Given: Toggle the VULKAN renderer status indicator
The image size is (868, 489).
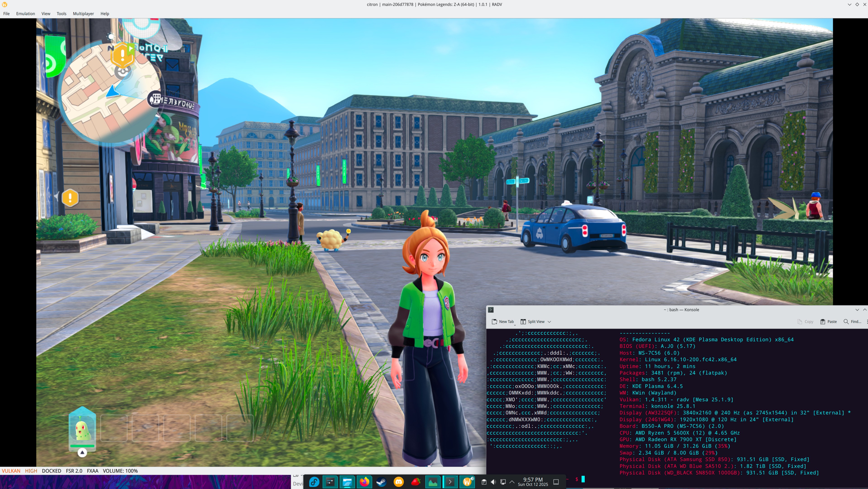Looking at the screenshot, I should tap(11, 471).
